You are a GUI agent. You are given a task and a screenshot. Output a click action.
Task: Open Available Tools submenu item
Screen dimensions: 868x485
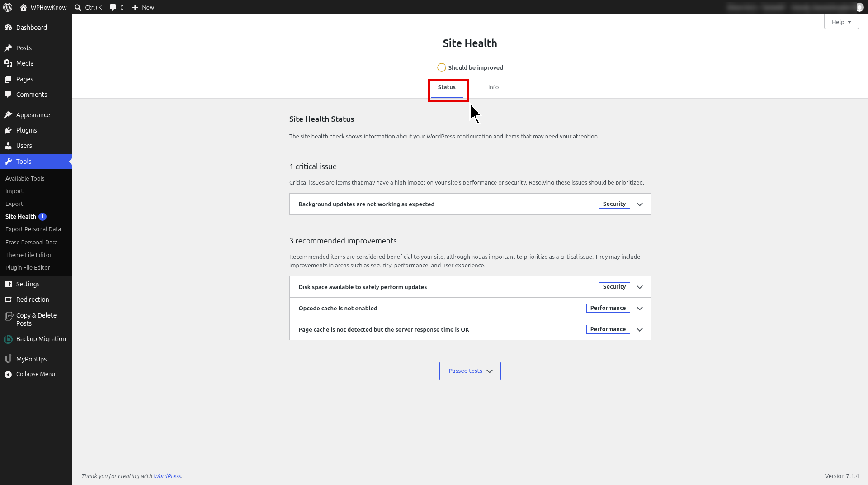(x=25, y=178)
